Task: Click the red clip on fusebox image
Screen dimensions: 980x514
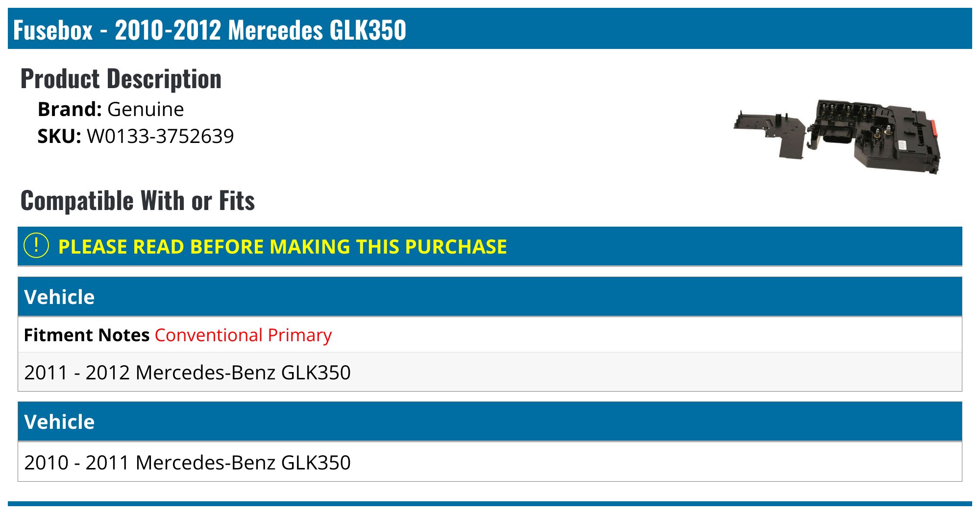Action: (x=933, y=129)
